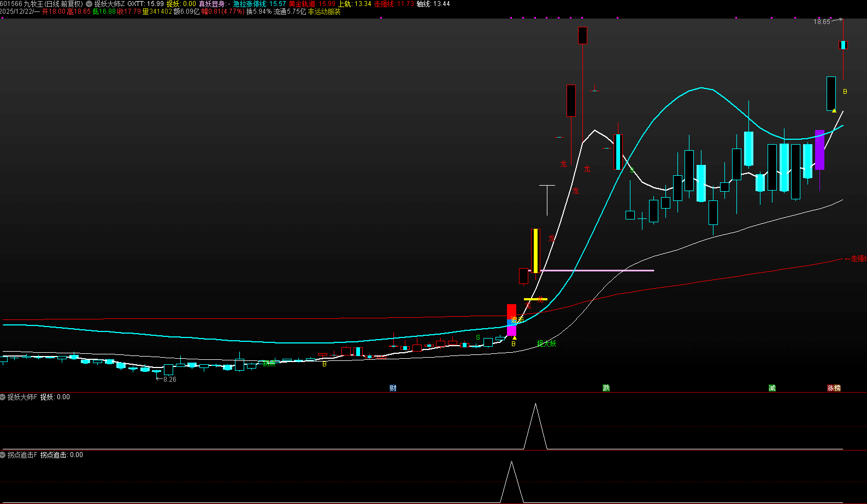Click the blue 财 event marker
The image size is (867, 504).
point(393,388)
